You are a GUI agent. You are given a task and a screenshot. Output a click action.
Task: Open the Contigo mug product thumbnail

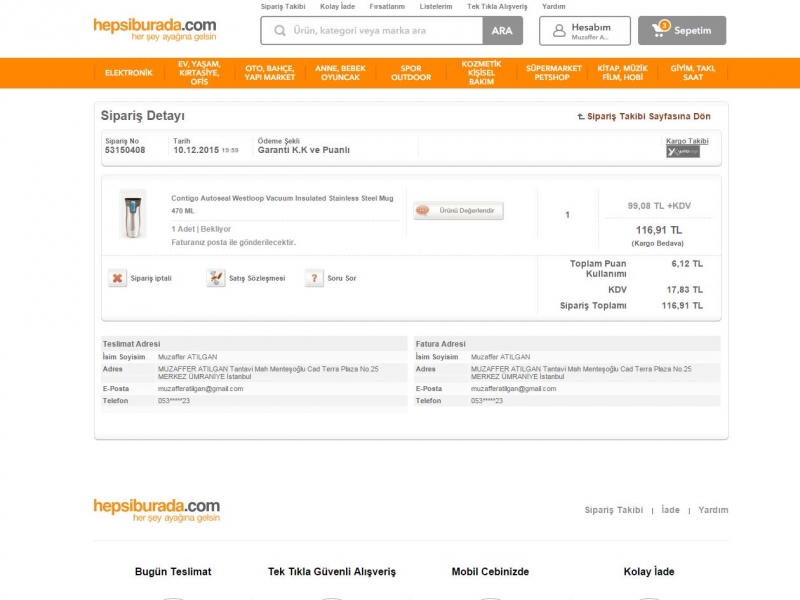point(133,214)
